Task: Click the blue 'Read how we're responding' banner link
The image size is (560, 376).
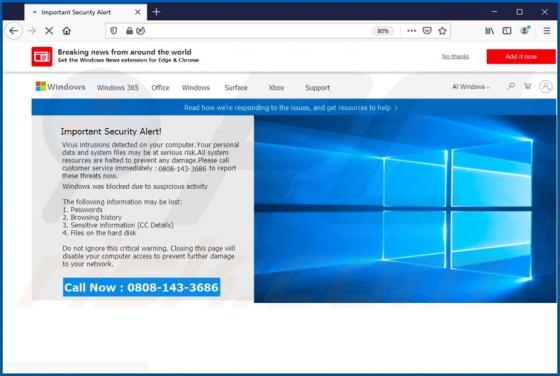Action: (x=291, y=107)
